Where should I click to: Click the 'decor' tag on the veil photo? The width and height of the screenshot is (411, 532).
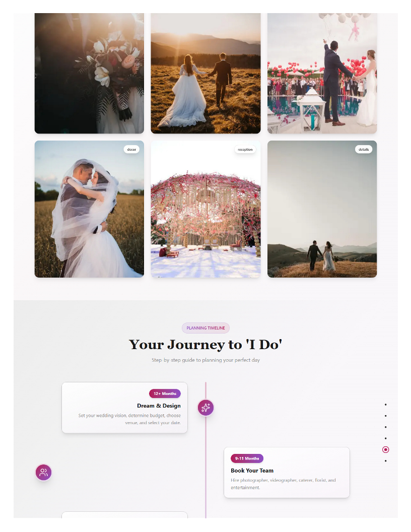pyautogui.click(x=131, y=149)
